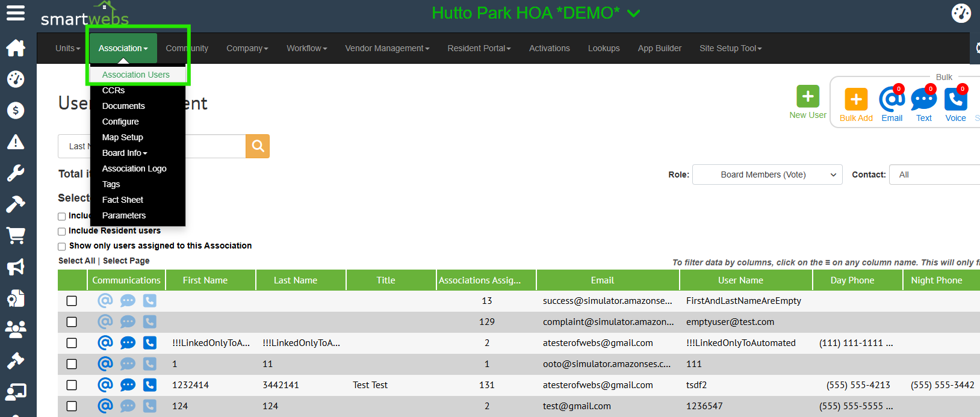This screenshot has height=417, width=980.
Task: Expand the Board Info submenu
Action: [x=125, y=153]
